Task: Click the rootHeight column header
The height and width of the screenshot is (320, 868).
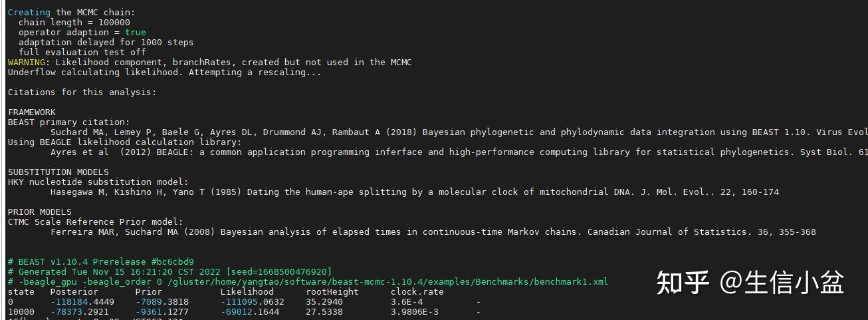Action: click(332, 291)
